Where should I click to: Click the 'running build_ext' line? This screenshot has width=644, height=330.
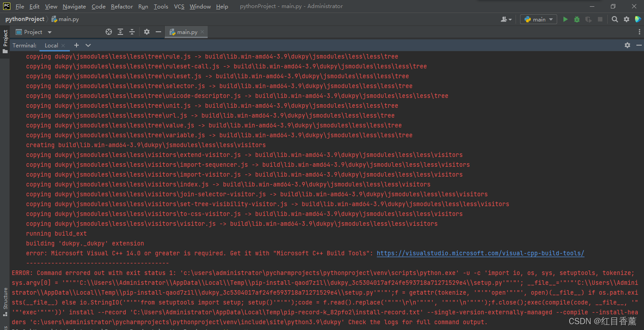[56, 233]
